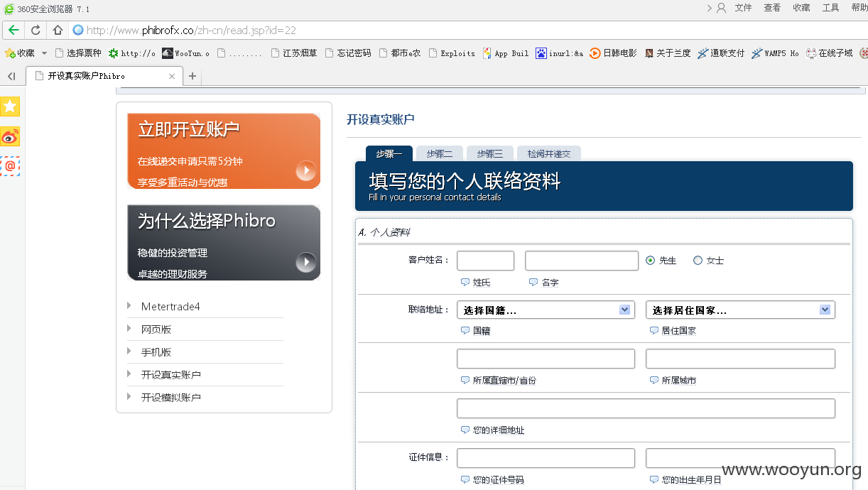Open the 开设真实账户 sidebar link
The width and height of the screenshot is (868, 490).
171,375
